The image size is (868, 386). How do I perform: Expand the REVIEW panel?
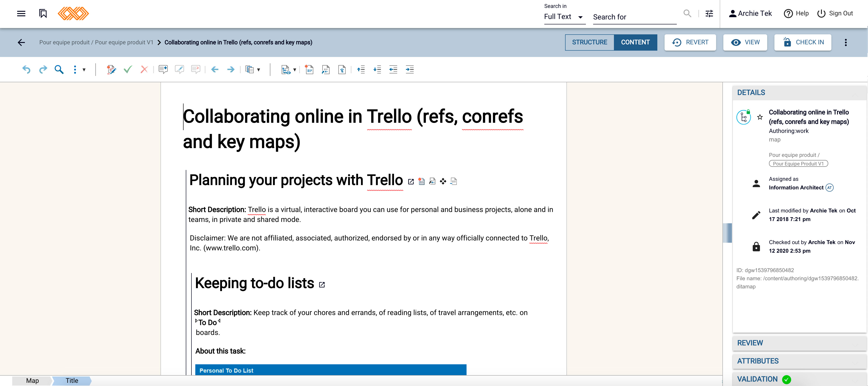coord(799,343)
